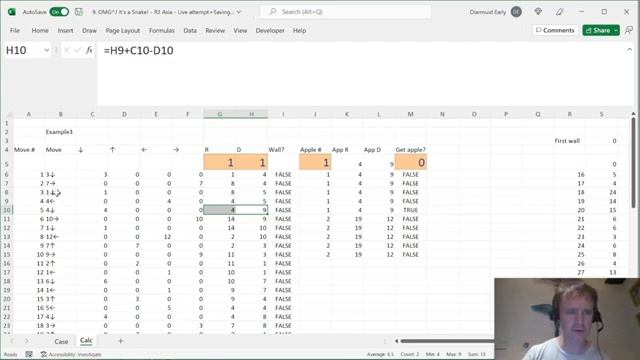Image resolution: width=640 pixels, height=360 pixels.
Task: Toggle the AutoSave switch
Action: point(59,12)
